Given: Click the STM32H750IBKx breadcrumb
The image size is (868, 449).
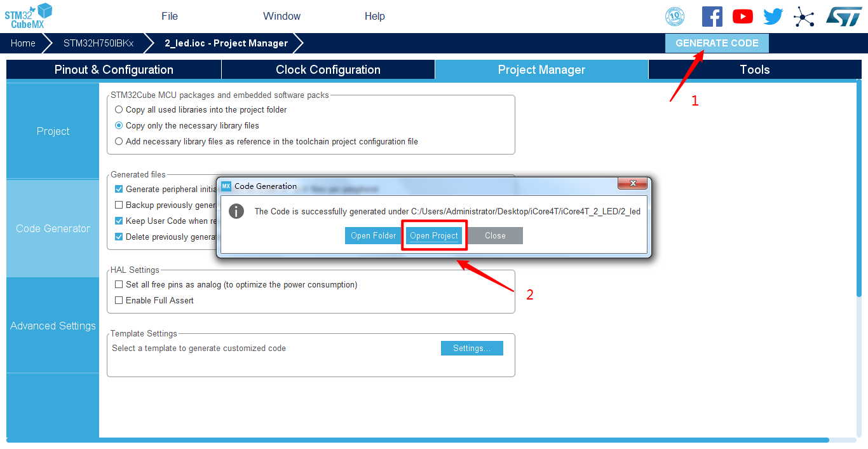Looking at the screenshot, I should point(98,43).
